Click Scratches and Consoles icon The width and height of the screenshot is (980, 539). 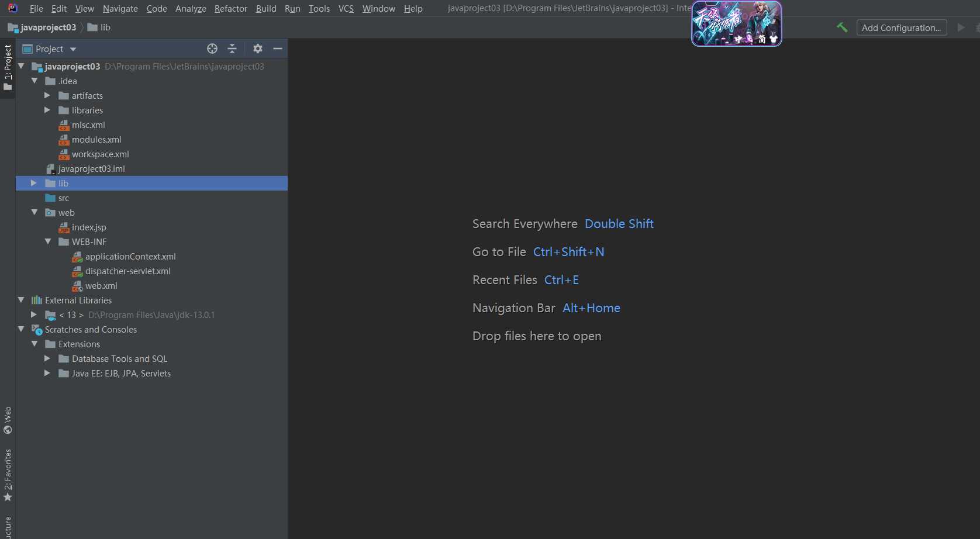click(37, 330)
